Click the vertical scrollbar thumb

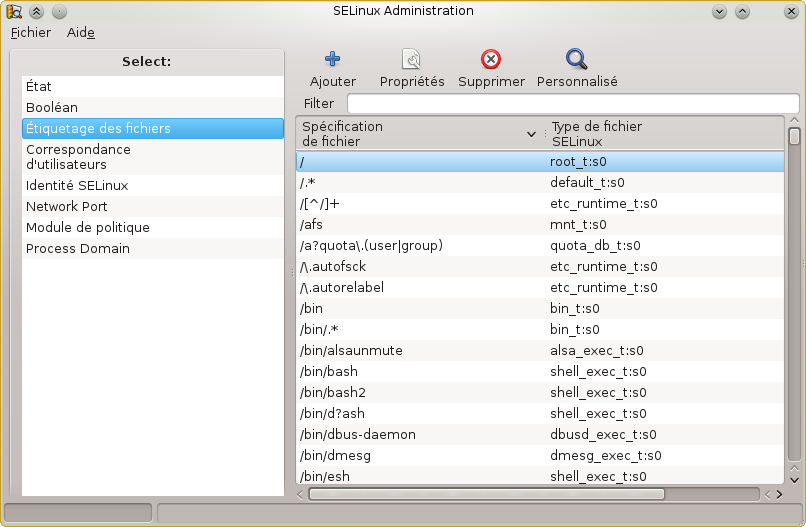click(x=794, y=137)
